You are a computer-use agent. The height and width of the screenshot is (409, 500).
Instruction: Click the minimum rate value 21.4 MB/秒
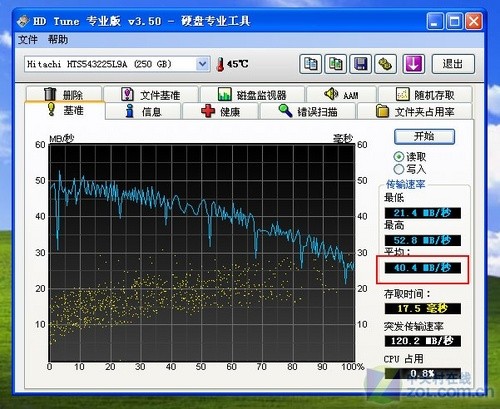pyautogui.click(x=423, y=213)
